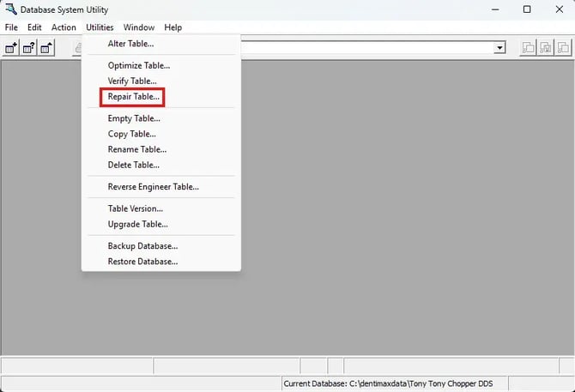Viewport: 575px width, 392px height.
Task: Expand the toolbar combo box dropdown arrow
Action: 500,48
